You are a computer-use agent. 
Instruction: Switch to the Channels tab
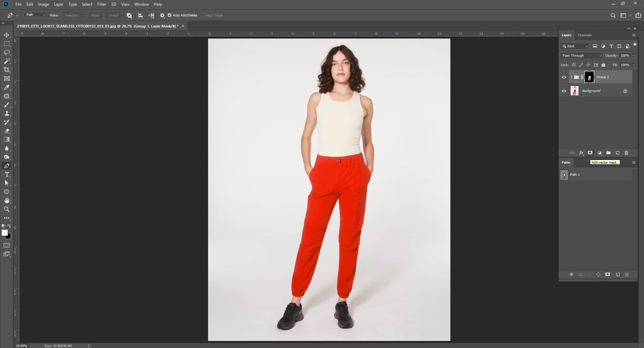tap(585, 35)
